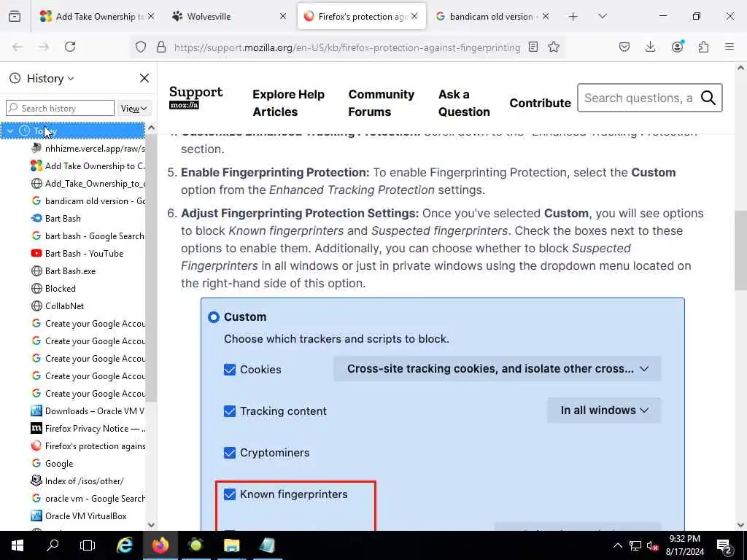Image resolution: width=747 pixels, height=560 pixels.
Task: Open the list all tabs chevron
Action: coord(603,17)
